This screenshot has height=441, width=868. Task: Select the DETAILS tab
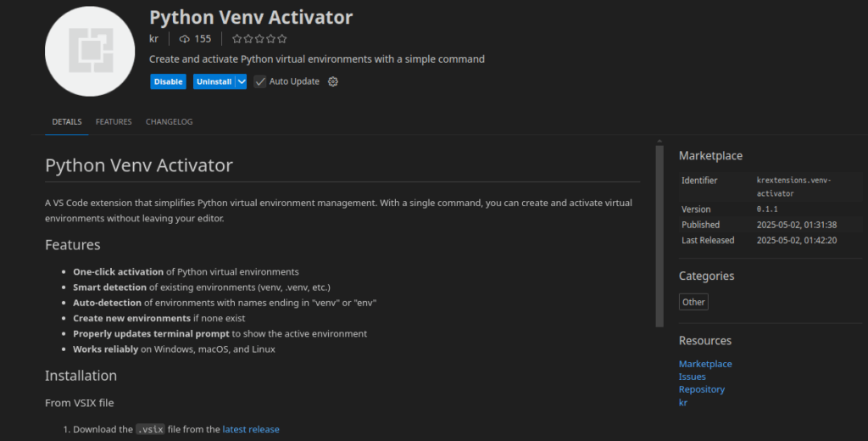[x=67, y=122]
